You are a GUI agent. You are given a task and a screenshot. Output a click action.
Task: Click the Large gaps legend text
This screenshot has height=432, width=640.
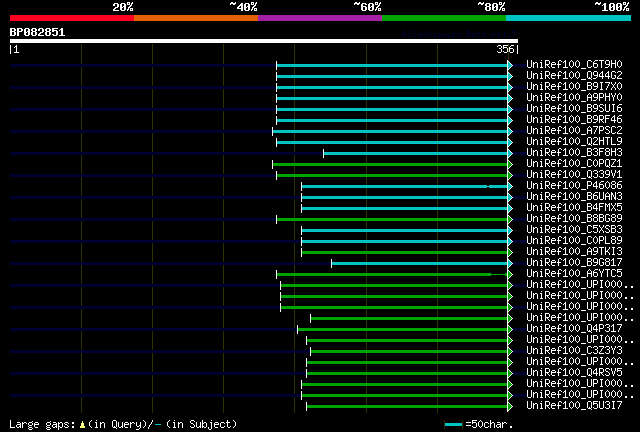point(42,424)
